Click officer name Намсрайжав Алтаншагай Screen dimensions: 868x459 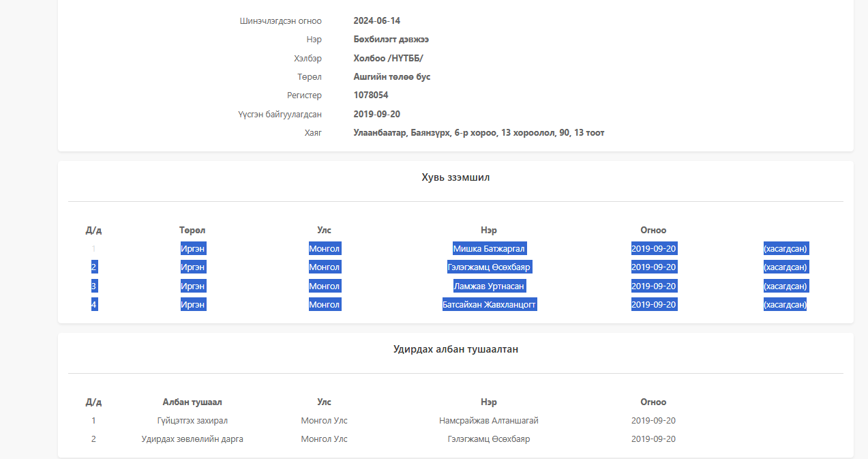coord(489,420)
